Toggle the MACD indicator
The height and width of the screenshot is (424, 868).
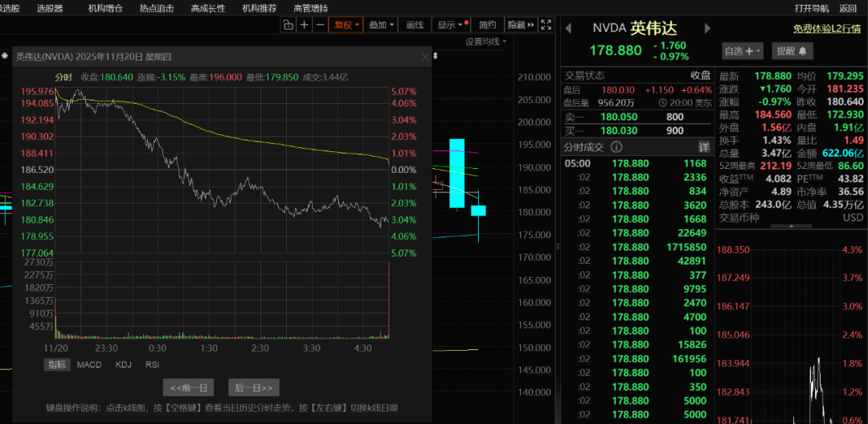pos(89,364)
